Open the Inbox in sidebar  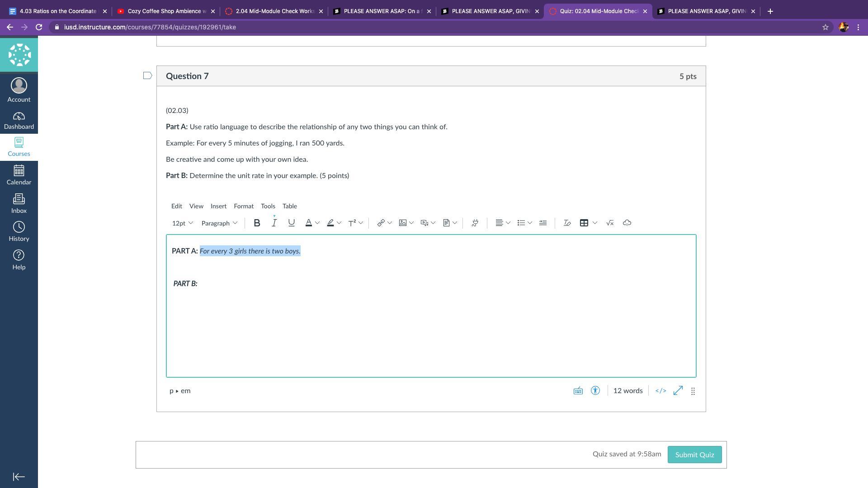(x=19, y=204)
